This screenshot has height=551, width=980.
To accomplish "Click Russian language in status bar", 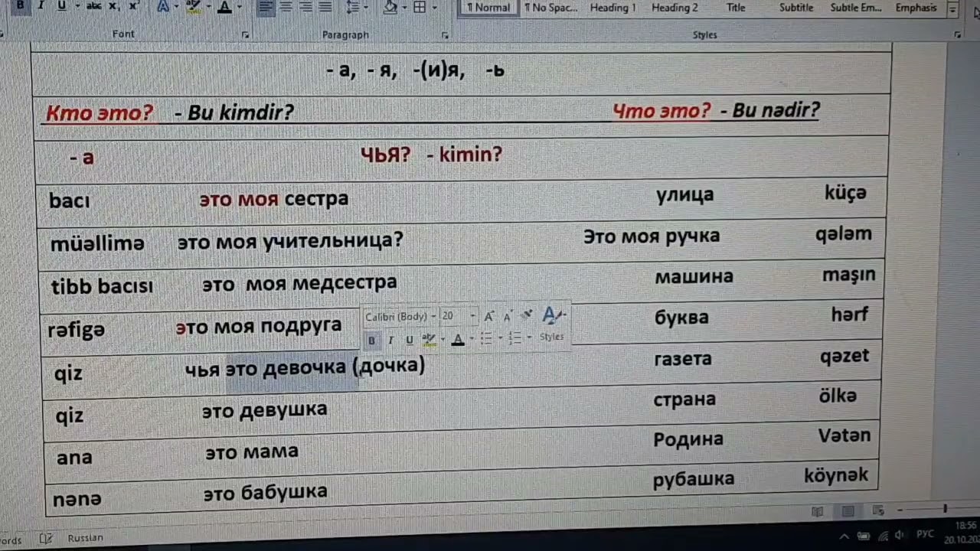I will 85,538.
